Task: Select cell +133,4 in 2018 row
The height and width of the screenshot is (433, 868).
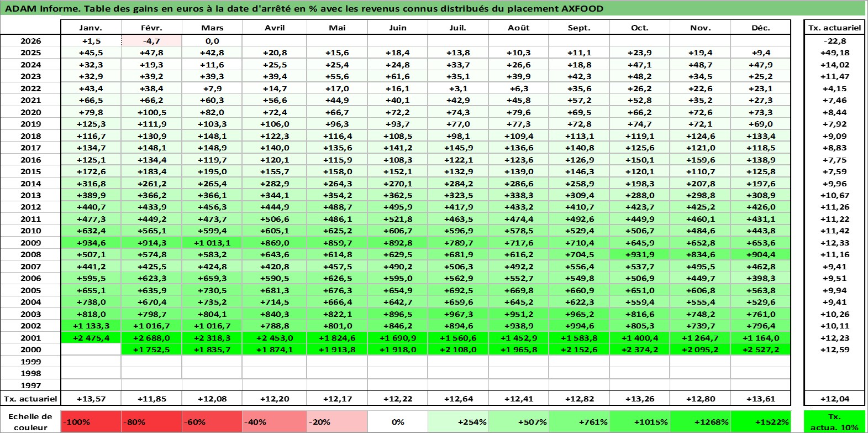Action: click(x=760, y=136)
